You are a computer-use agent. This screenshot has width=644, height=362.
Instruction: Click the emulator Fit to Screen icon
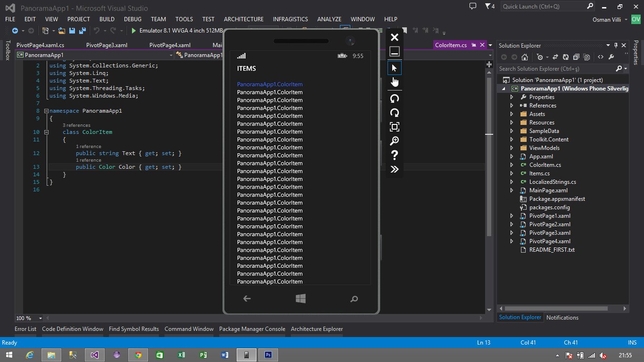pos(395,127)
